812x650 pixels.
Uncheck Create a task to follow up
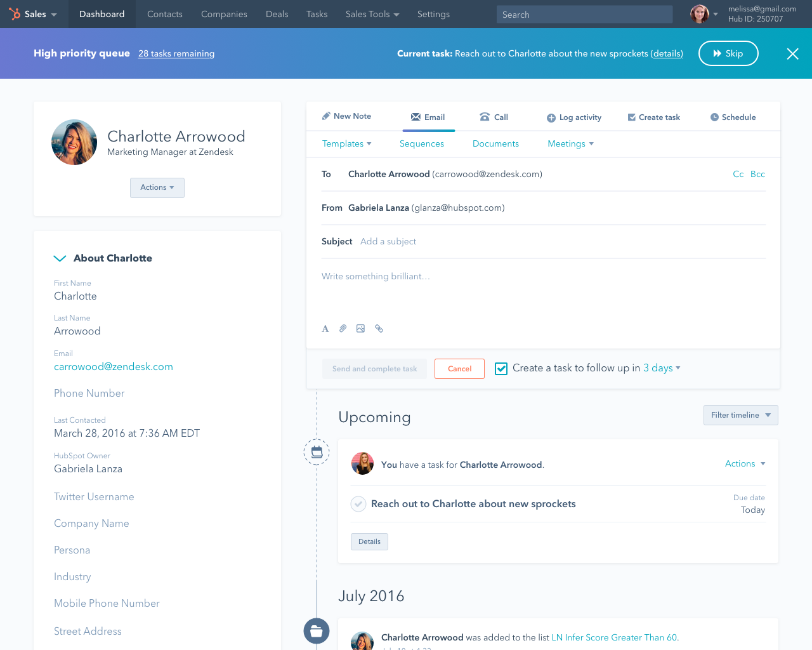tap(501, 368)
